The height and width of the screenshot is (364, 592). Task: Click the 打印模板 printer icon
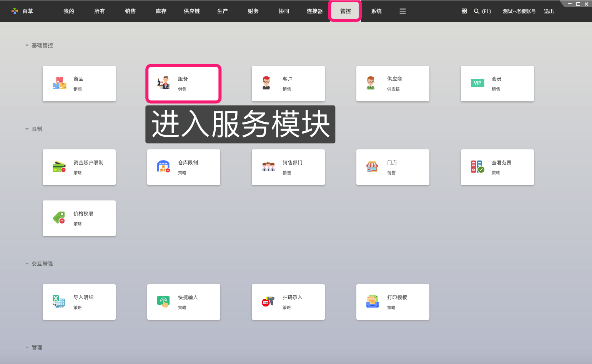click(x=372, y=301)
